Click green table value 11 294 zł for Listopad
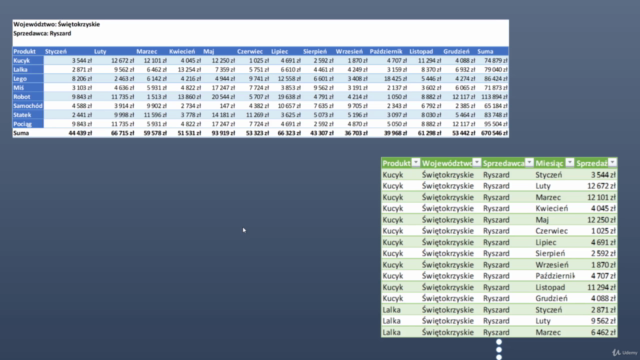 coord(602,287)
